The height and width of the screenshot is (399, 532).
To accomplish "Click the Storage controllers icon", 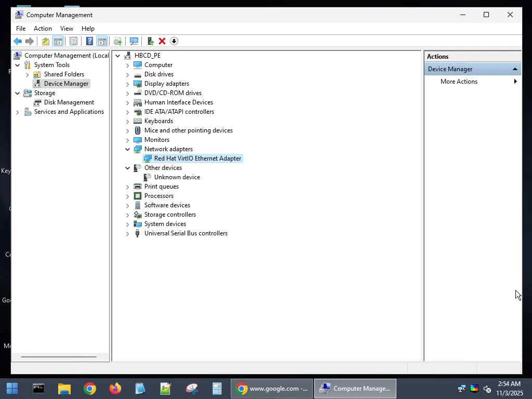I will tap(137, 215).
